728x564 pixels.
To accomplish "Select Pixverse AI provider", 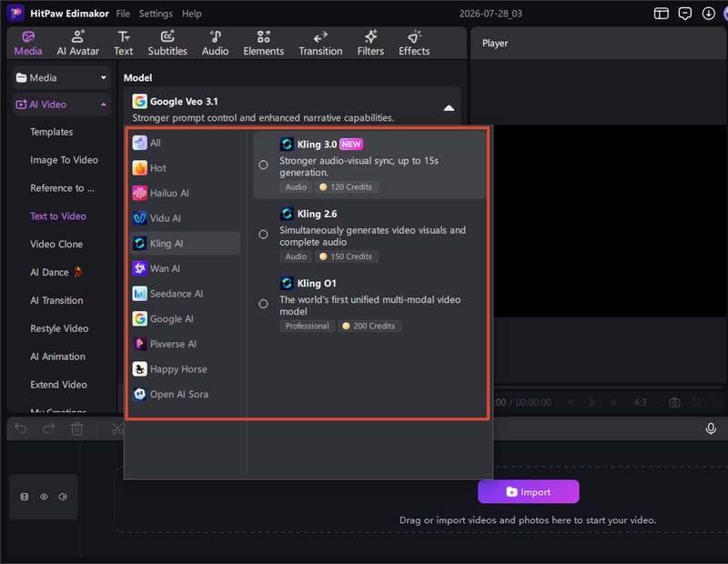I will [185, 344].
